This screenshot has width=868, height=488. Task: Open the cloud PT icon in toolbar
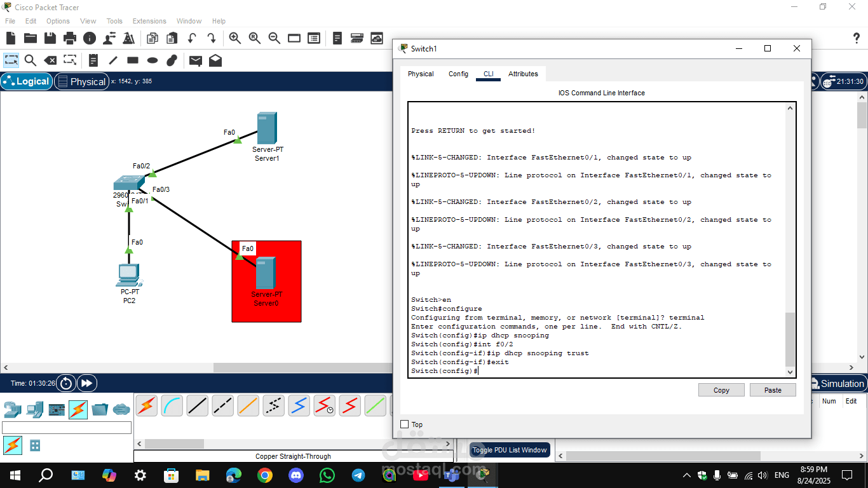(377, 38)
